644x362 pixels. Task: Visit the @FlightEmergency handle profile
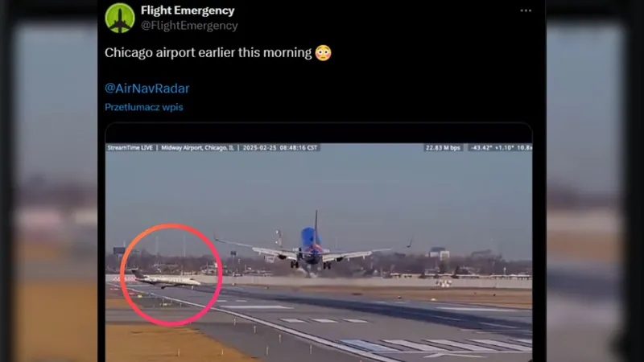click(189, 26)
